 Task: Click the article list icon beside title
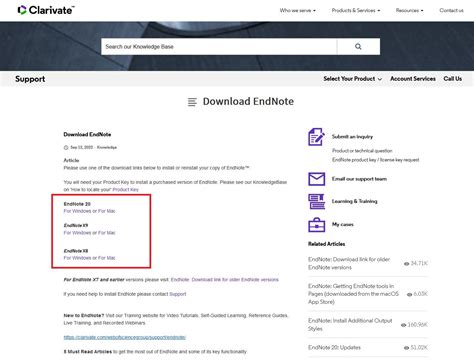click(192, 102)
